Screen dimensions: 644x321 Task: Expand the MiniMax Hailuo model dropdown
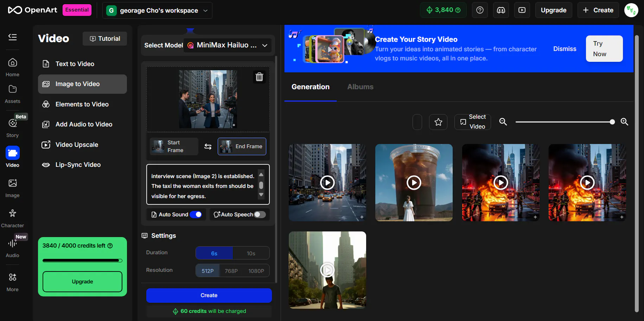pos(227,45)
